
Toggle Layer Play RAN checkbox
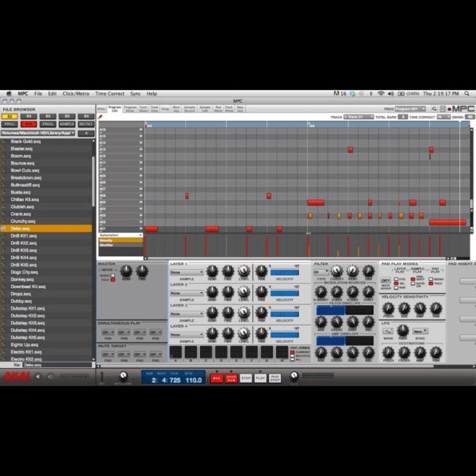[x=396, y=288]
